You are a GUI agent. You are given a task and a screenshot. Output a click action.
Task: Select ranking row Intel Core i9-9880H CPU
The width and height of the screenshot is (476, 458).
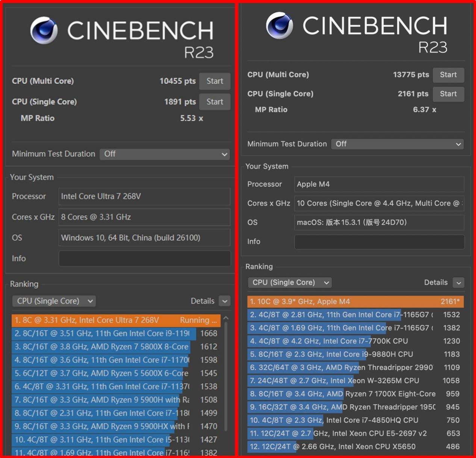point(355,354)
